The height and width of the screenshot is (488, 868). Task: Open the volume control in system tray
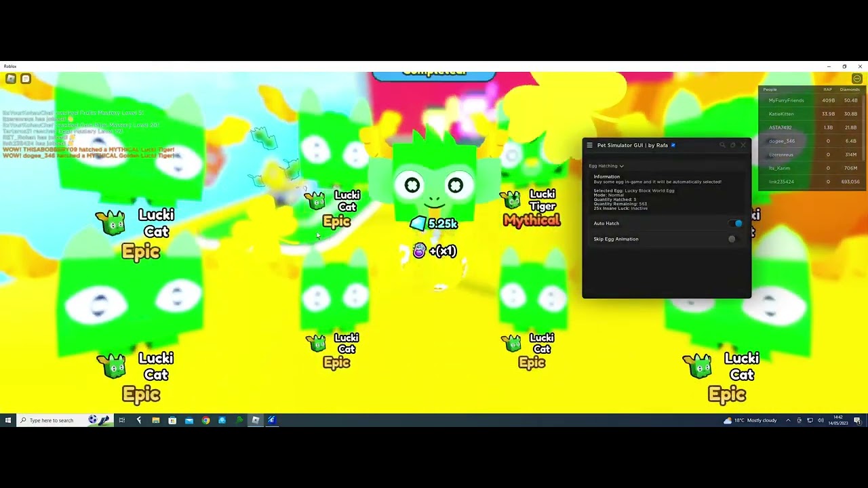821,420
